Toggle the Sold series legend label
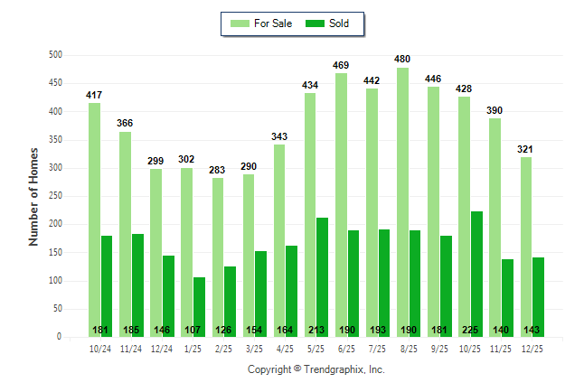584x392 pixels. (342, 23)
